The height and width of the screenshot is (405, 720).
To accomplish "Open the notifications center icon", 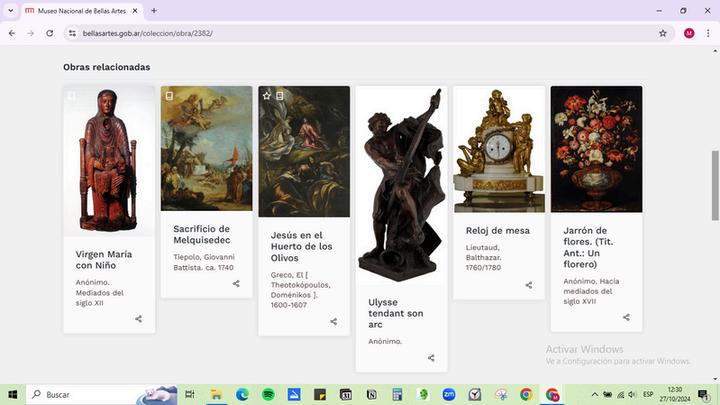I will [703, 394].
